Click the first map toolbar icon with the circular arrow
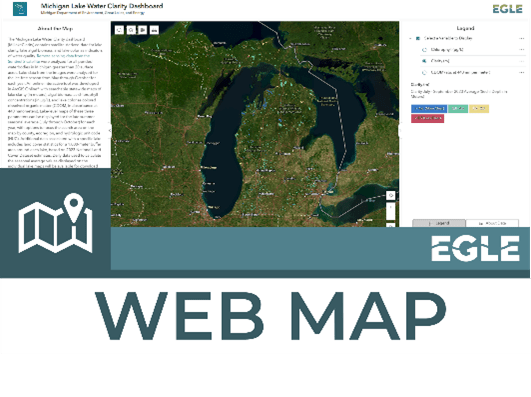 coord(119,30)
